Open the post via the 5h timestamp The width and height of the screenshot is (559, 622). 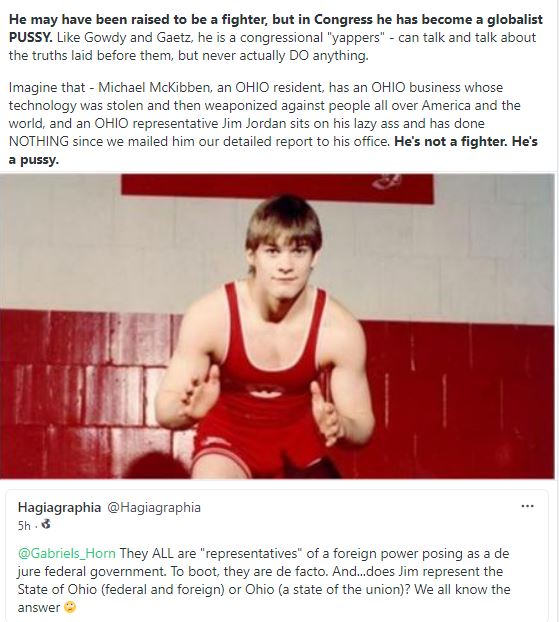pos(24,526)
